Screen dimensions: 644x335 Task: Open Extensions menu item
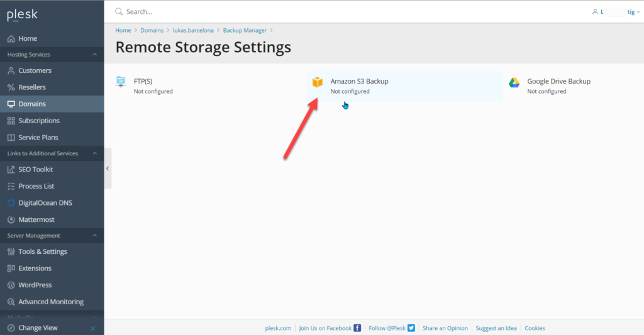52,268
